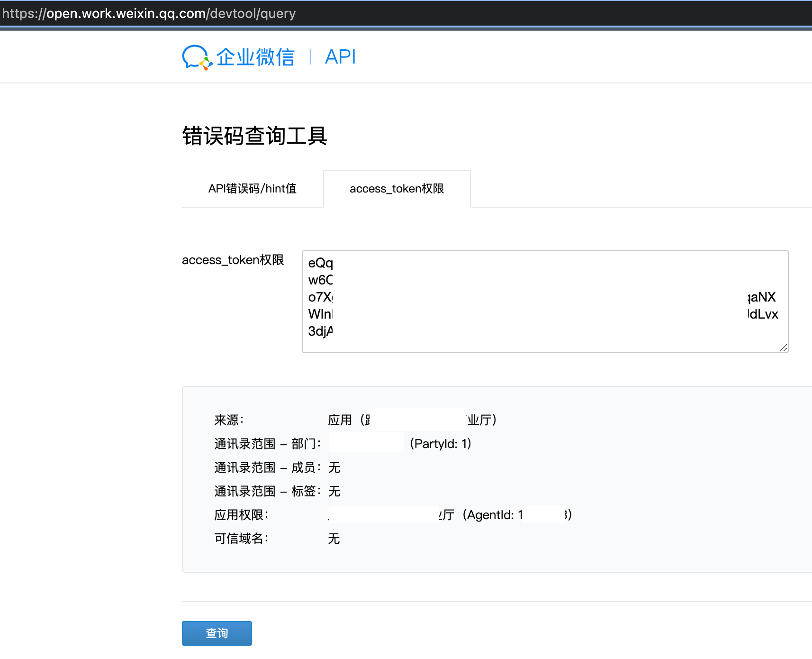Open the API link in header
The height and width of the screenshot is (659, 812).
coord(340,57)
